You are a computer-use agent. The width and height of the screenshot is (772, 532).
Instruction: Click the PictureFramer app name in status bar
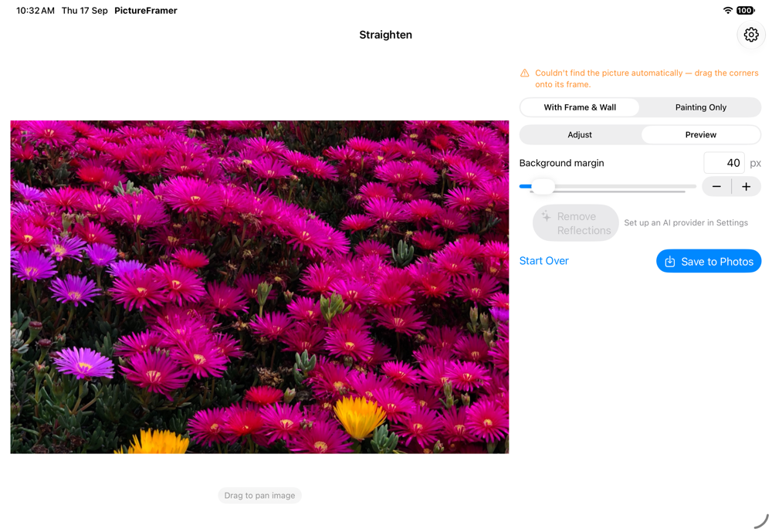click(146, 10)
